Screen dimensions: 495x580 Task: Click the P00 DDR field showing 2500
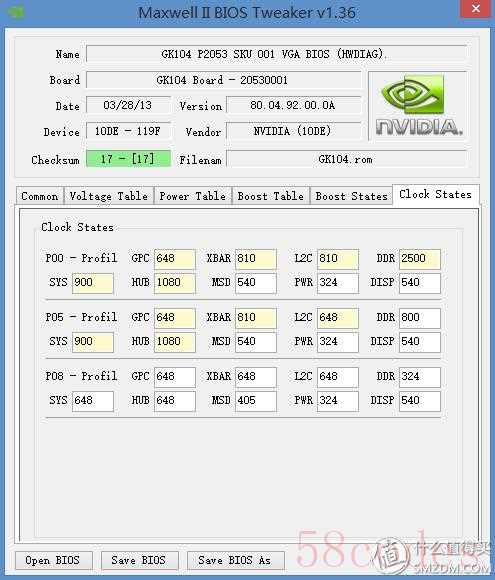tap(420, 259)
